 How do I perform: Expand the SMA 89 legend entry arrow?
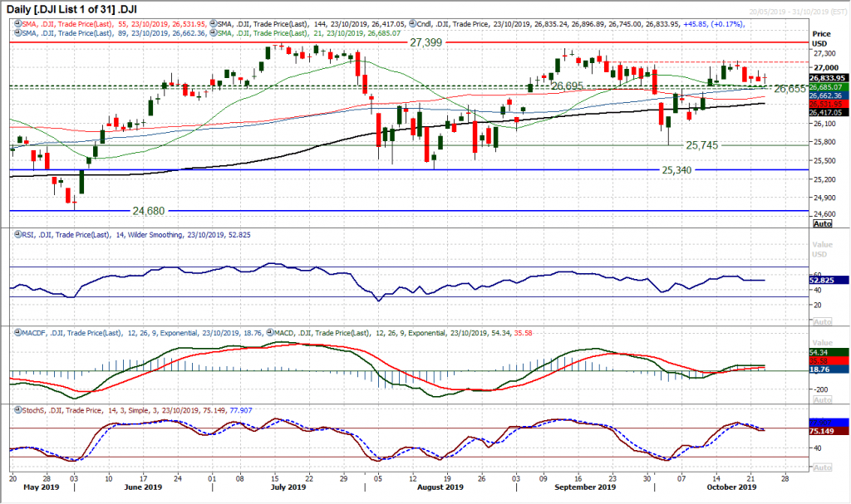point(17,34)
